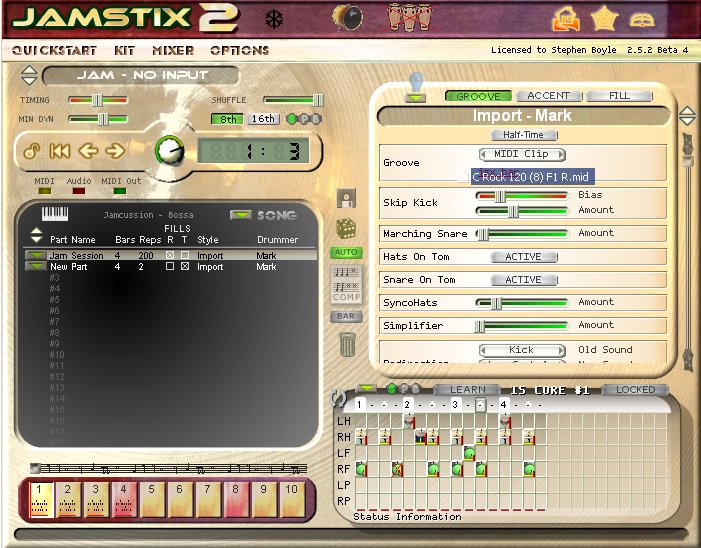Switch to the FILL tab

(619, 96)
